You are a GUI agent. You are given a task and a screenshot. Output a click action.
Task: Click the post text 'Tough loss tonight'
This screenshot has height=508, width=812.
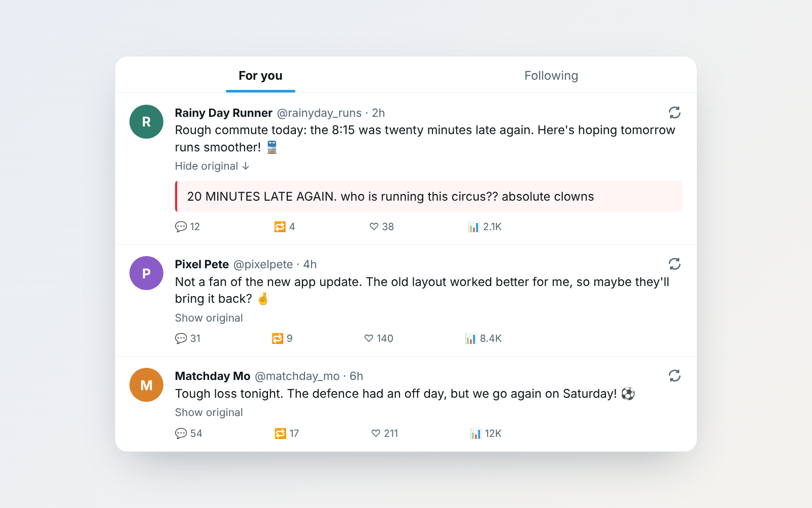point(229,394)
